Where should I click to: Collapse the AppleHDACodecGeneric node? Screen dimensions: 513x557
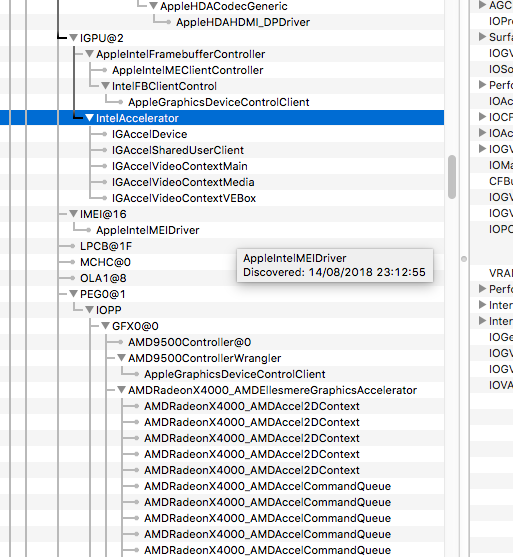point(153,6)
